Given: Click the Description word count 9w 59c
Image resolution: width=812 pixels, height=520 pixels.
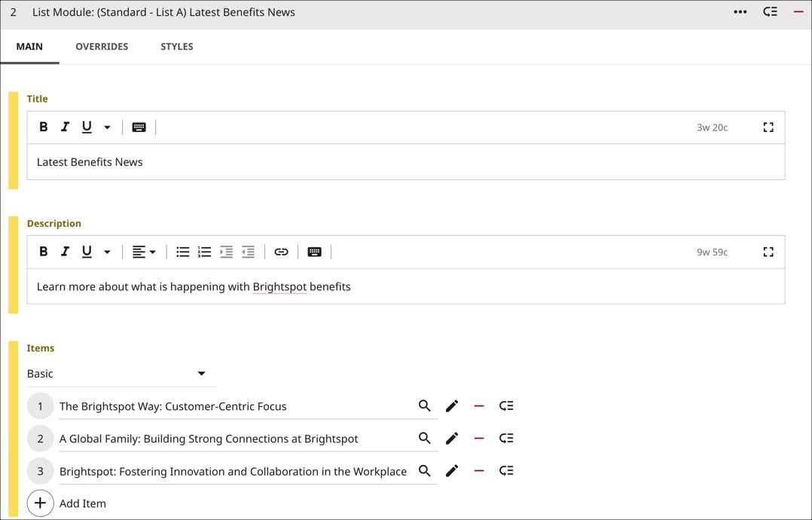Looking at the screenshot, I should coord(712,252).
